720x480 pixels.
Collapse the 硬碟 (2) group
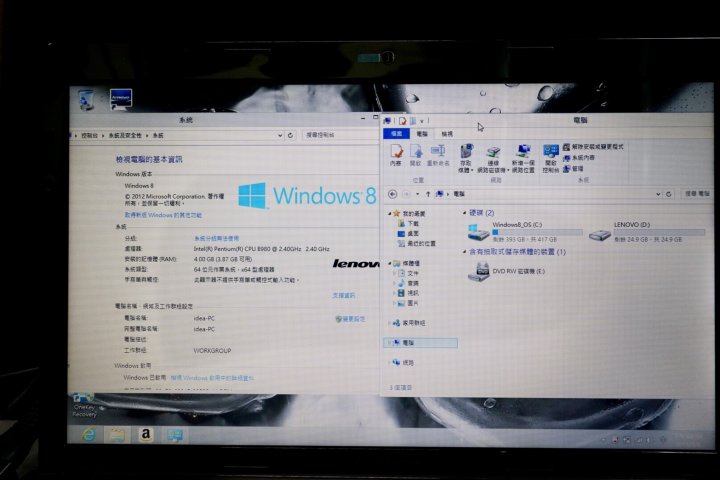(464, 213)
